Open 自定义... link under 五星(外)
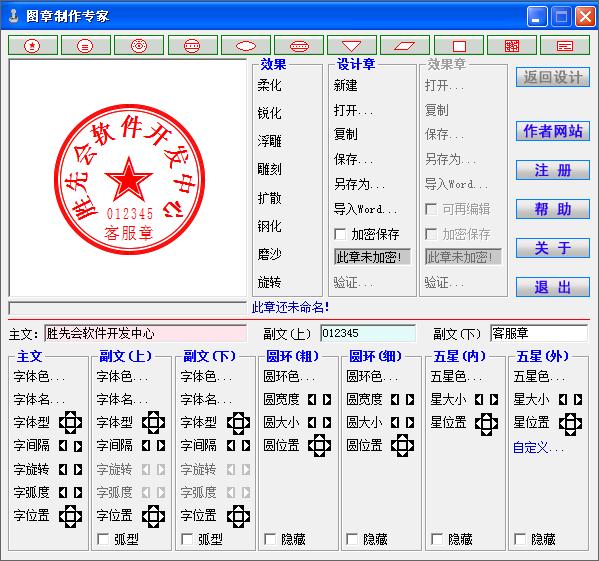Image resolution: width=599 pixels, height=561 pixels. 538,447
